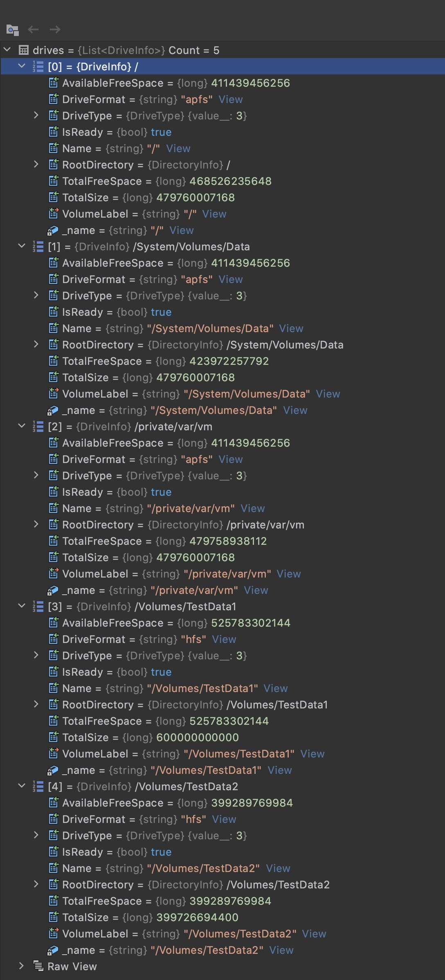Click the list icon beside [0] DriveInfo
Viewport: 445px width, 980px height.
coord(38,66)
